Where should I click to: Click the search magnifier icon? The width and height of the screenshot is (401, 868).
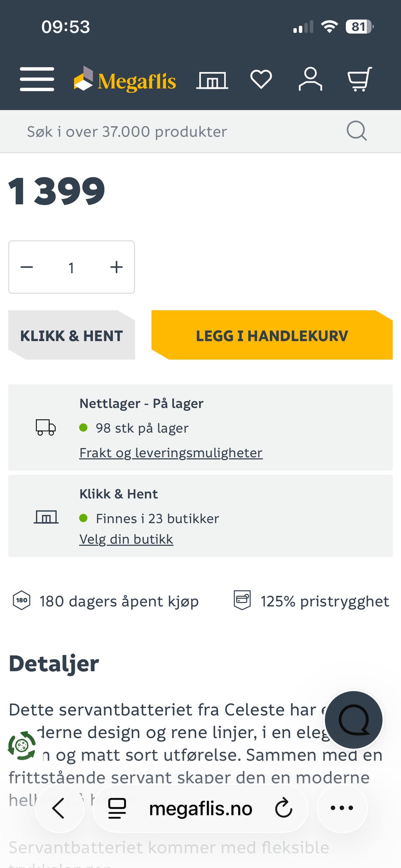click(x=356, y=131)
